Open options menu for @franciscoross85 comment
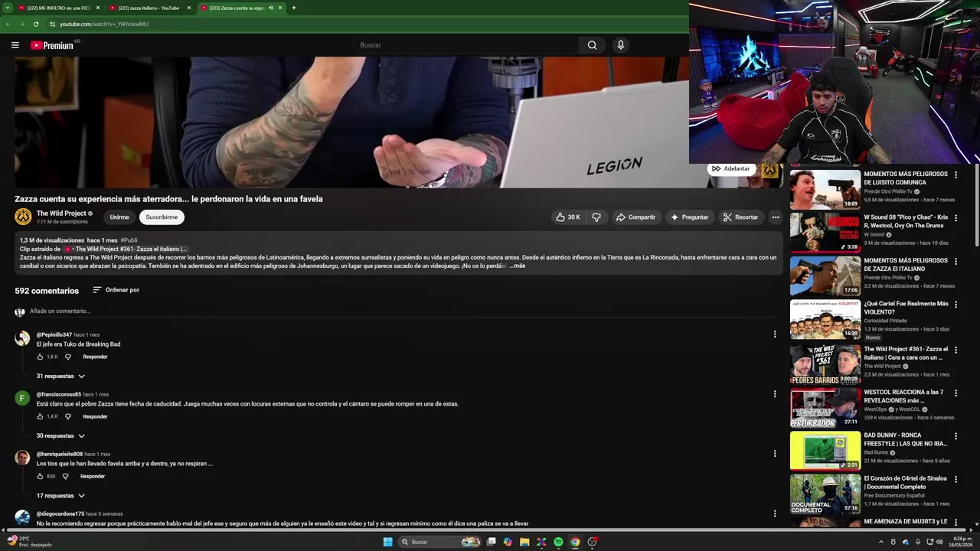 click(775, 394)
